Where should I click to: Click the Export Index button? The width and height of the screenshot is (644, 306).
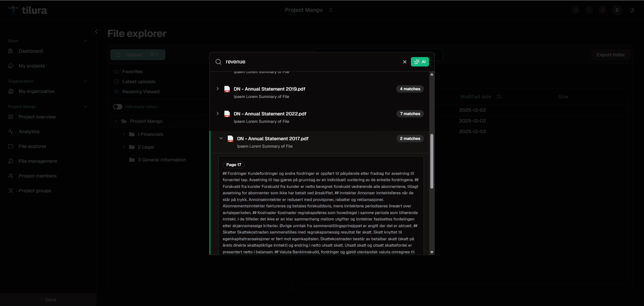610,55
